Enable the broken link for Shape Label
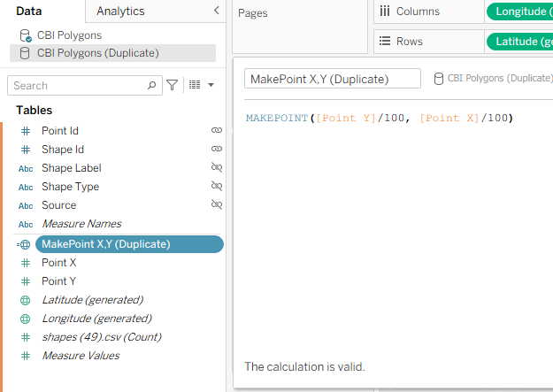This screenshot has width=553, height=392. [x=216, y=168]
